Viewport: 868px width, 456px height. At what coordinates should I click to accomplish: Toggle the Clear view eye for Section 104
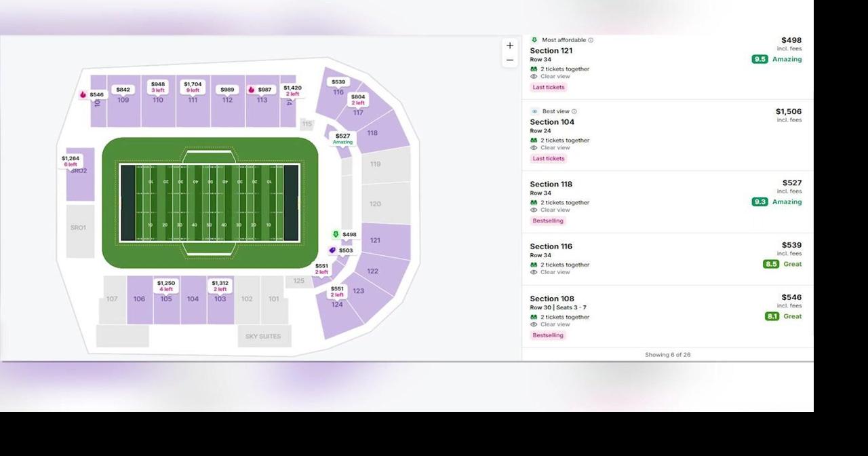(534, 147)
